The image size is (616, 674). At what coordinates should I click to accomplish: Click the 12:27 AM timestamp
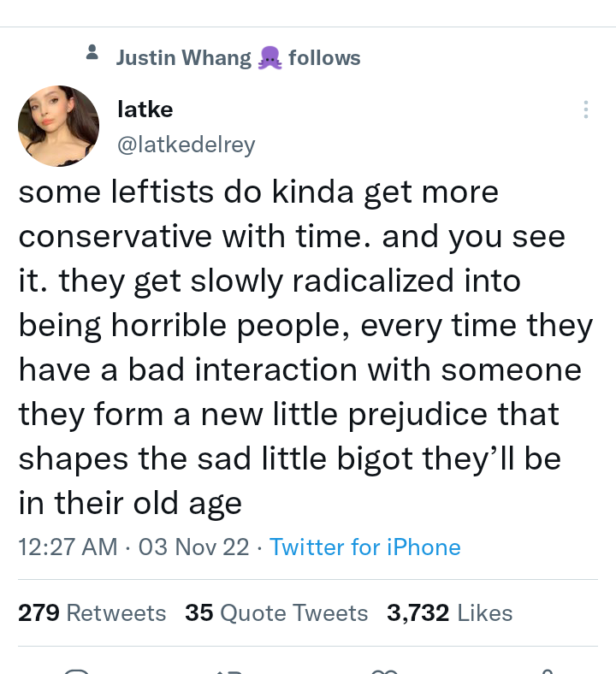pyautogui.click(x=68, y=547)
